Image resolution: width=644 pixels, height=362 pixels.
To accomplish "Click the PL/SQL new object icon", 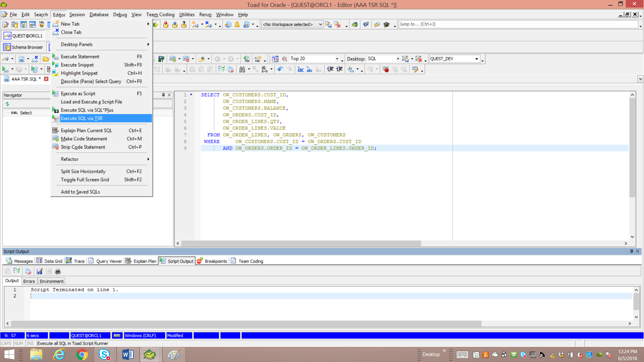I will click(x=258, y=59).
